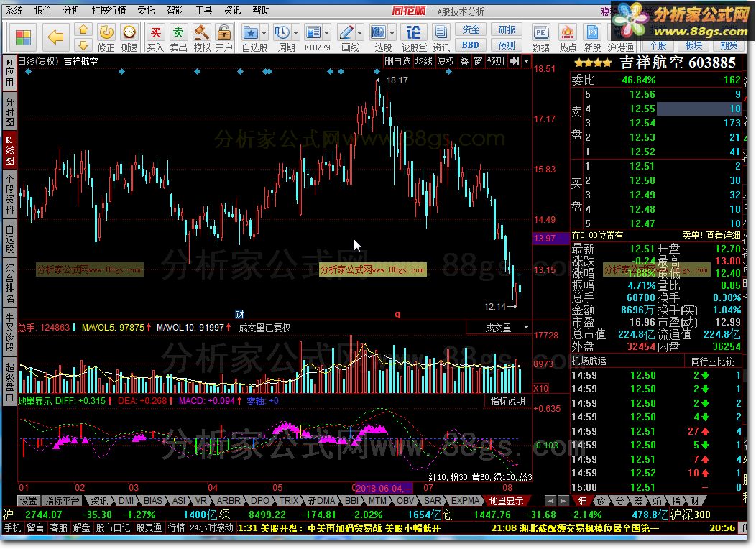Toggle 窗 multi-window mode
The height and width of the screenshot is (549, 756).
(x=478, y=61)
